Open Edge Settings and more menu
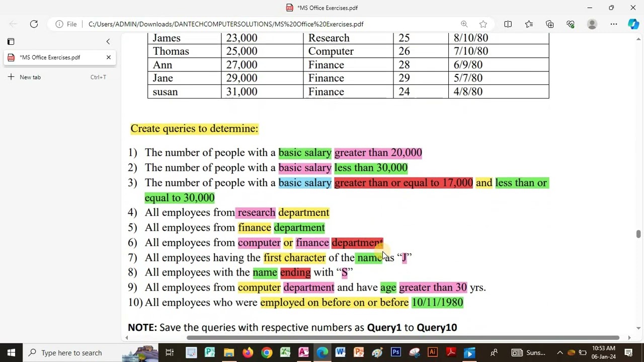This screenshot has height=362, width=644. 613,24
